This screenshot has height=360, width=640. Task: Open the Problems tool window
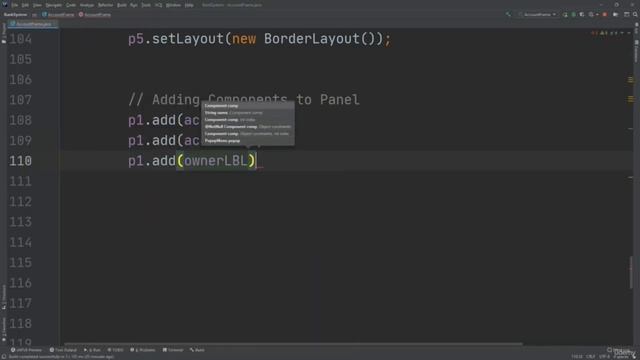tap(143, 350)
